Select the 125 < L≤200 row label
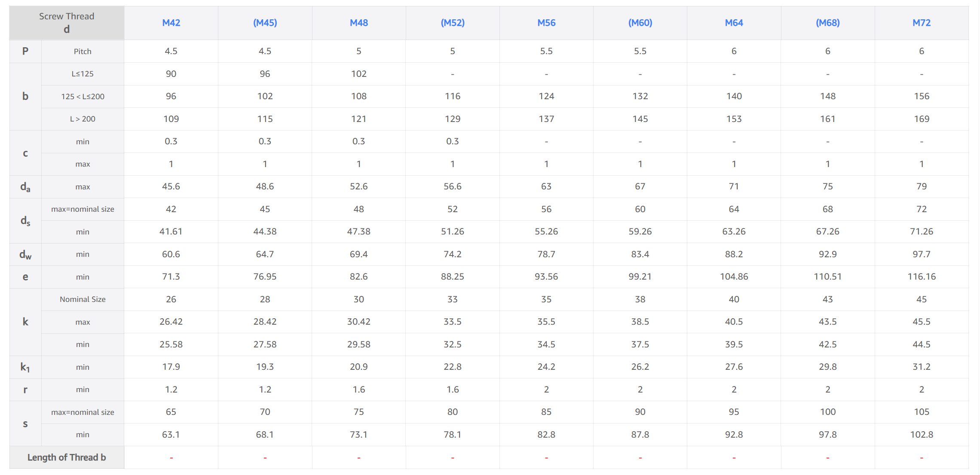The image size is (980, 475). [83, 97]
